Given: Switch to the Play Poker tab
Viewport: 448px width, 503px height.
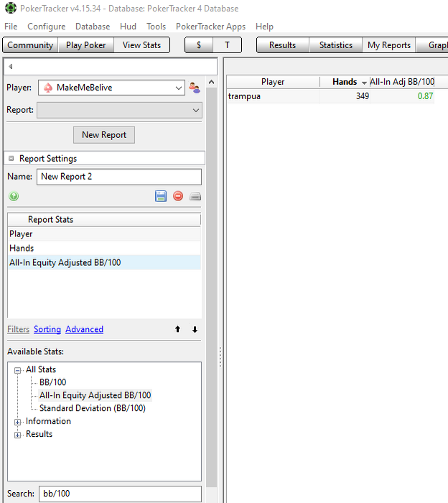Looking at the screenshot, I should click(86, 45).
